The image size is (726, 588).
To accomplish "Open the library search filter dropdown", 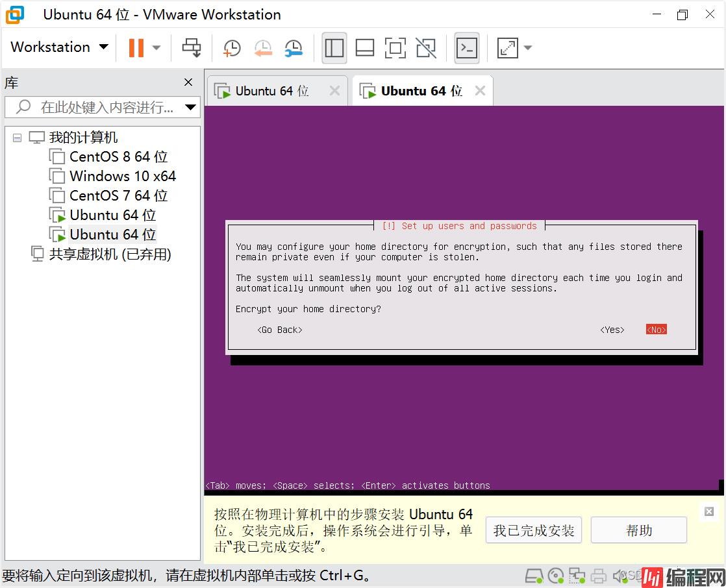I will coord(190,107).
